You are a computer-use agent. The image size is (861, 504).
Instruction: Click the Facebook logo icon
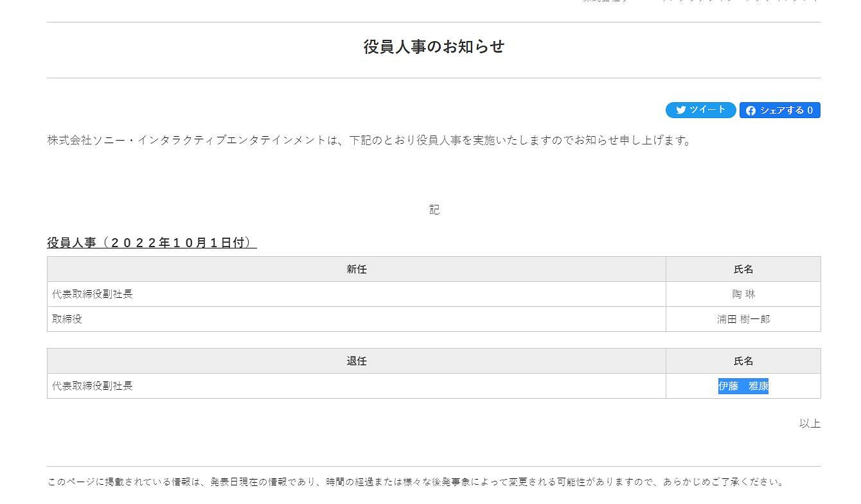tap(751, 110)
